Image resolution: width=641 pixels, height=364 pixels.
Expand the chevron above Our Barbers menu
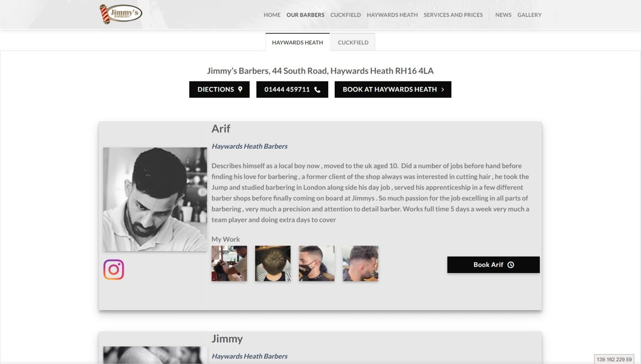(x=320, y=8)
